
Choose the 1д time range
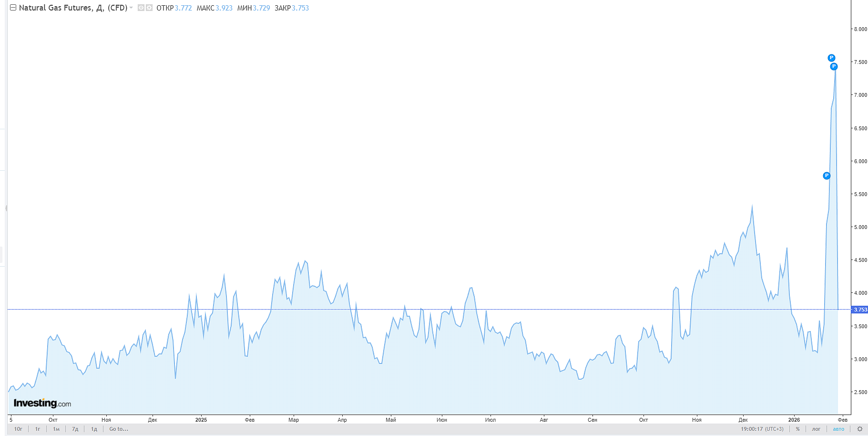click(94, 429)
